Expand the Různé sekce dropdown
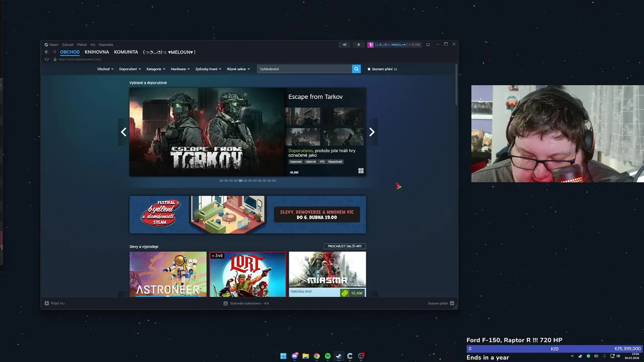 238,69
